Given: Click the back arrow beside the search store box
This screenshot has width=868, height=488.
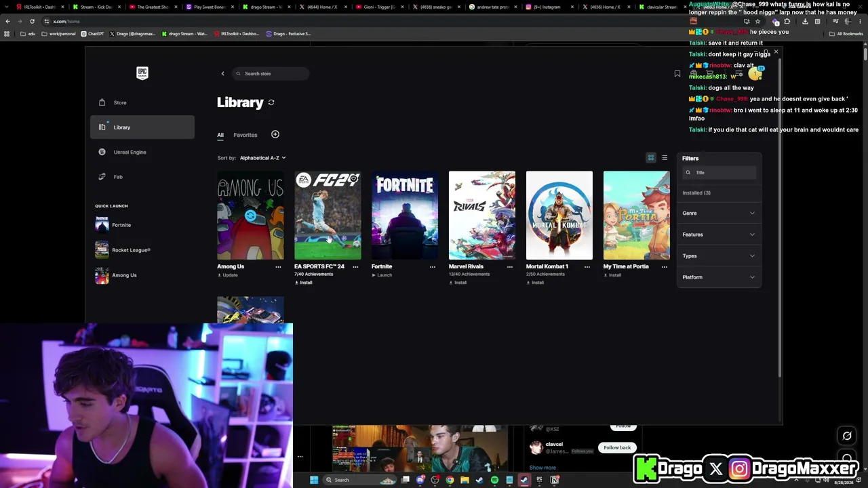Looking at the screenshot, I should pyautogui.click(x=222, y=73).
